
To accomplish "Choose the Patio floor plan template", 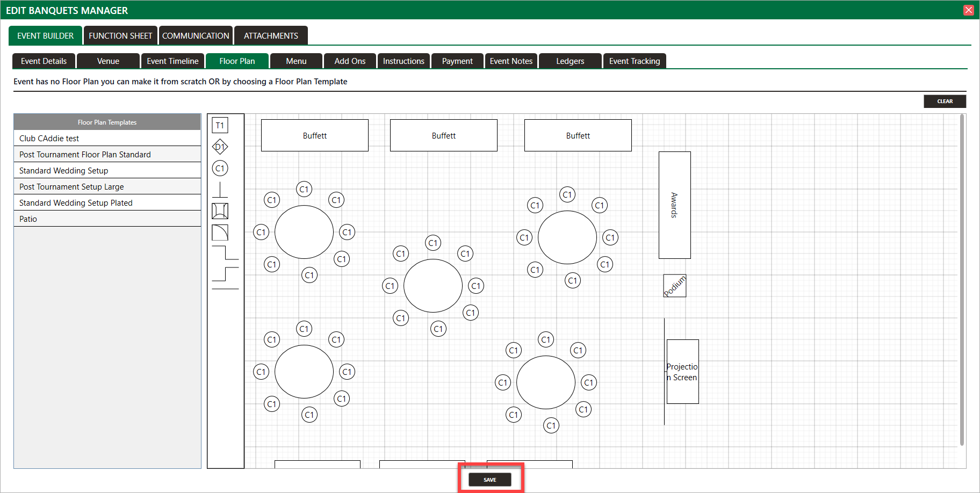I will (28, 219).
